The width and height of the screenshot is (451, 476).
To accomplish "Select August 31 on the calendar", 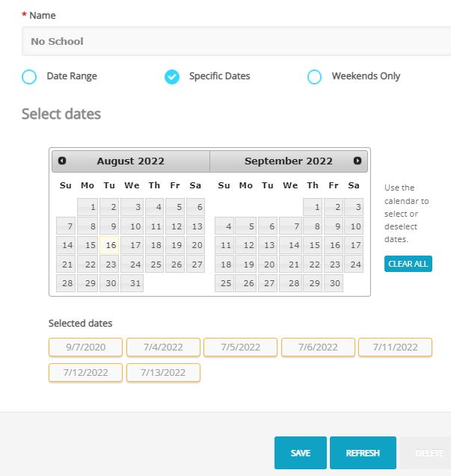I will click(x=132, y=283).
